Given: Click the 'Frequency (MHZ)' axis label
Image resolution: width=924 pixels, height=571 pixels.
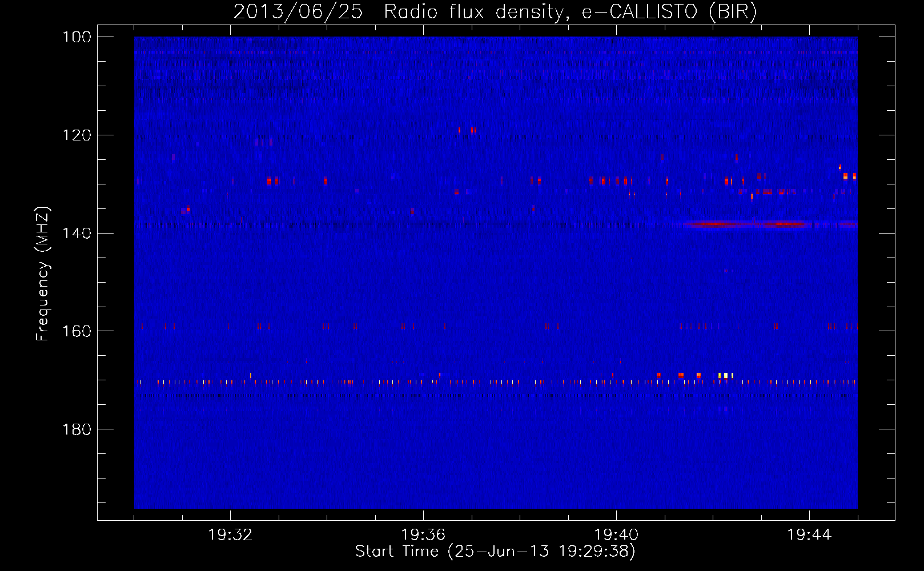Looking at the screenshot, I should (43, 274).
